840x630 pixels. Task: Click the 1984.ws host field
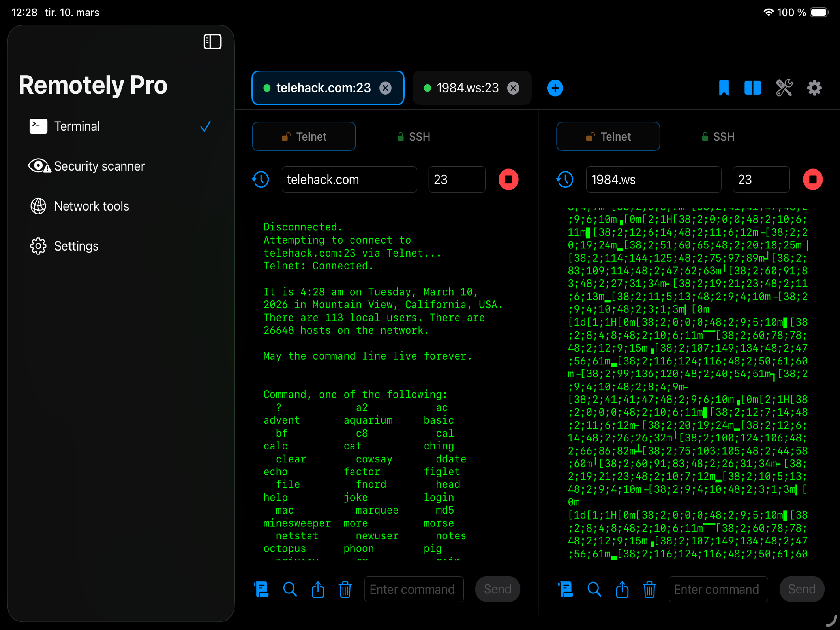coord(654,179)
